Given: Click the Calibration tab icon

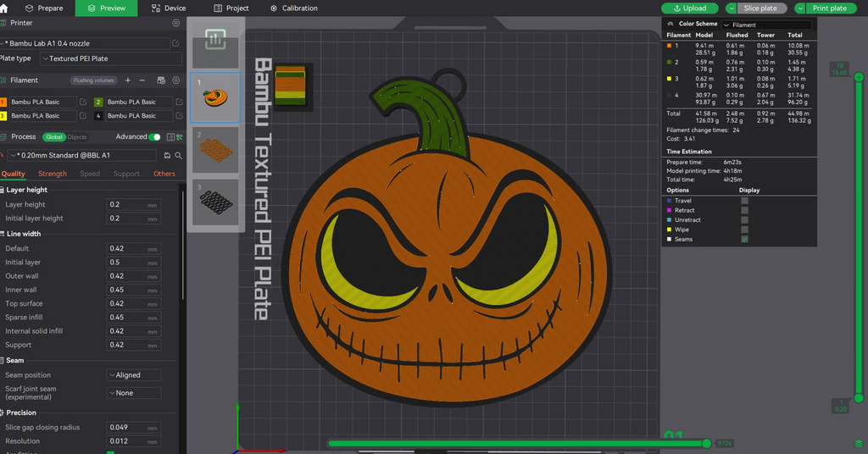Looking at the screenshot, I should point(274,8).
